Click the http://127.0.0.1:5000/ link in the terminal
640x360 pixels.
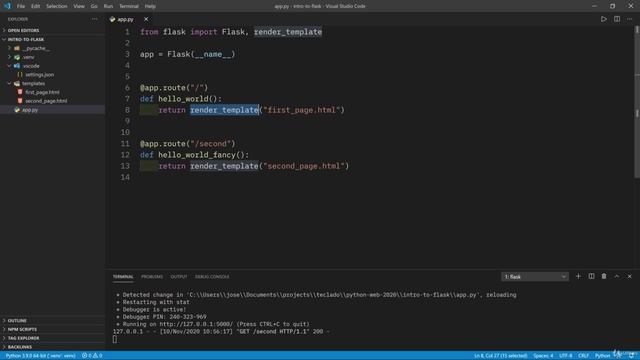196,324
